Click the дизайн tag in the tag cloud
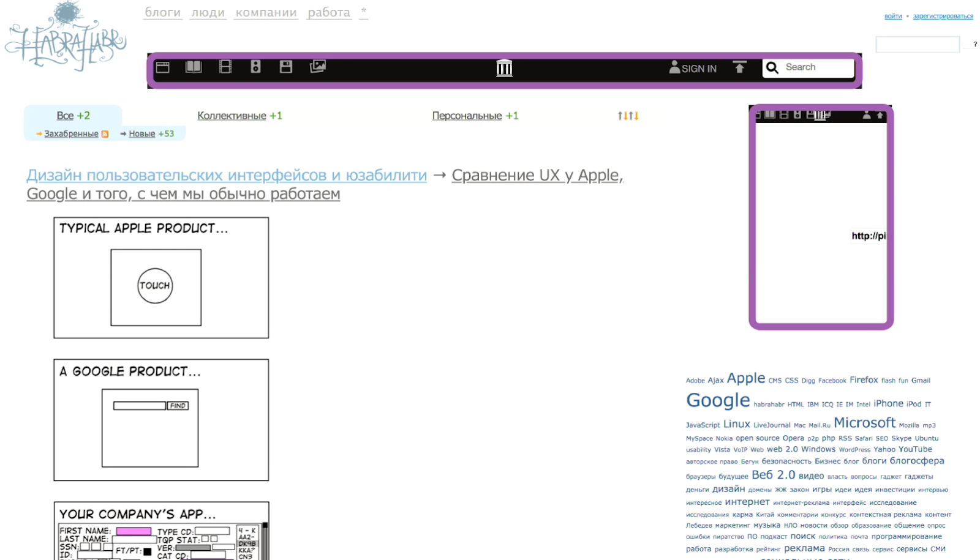This screenshot has height=560, width=980. pyautogui.click(x=729, y=489)
